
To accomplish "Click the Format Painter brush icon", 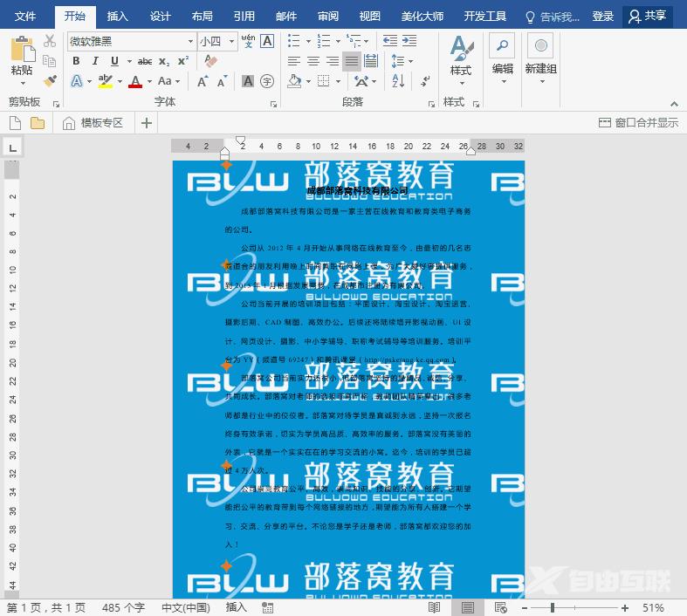I will (50, 81).
